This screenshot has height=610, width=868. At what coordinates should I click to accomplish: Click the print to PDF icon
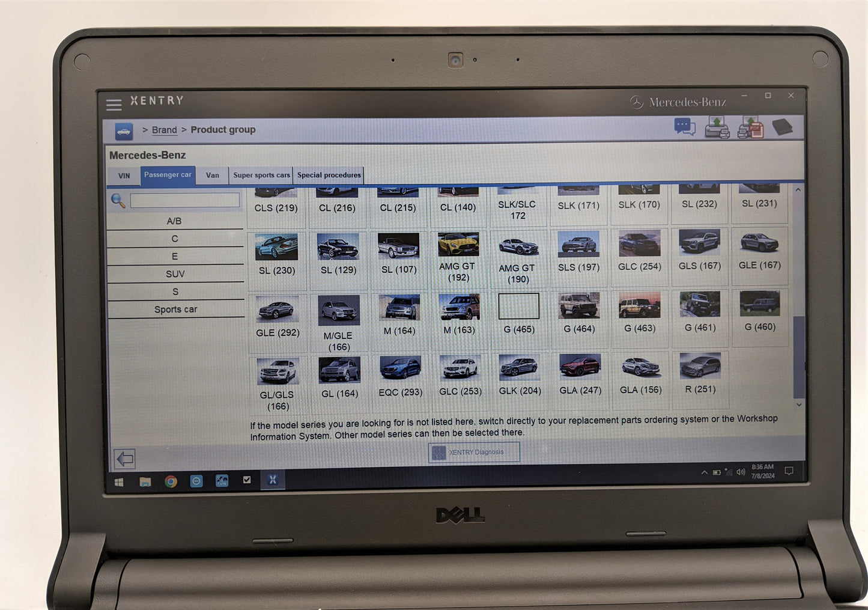(x=750, y=127)
